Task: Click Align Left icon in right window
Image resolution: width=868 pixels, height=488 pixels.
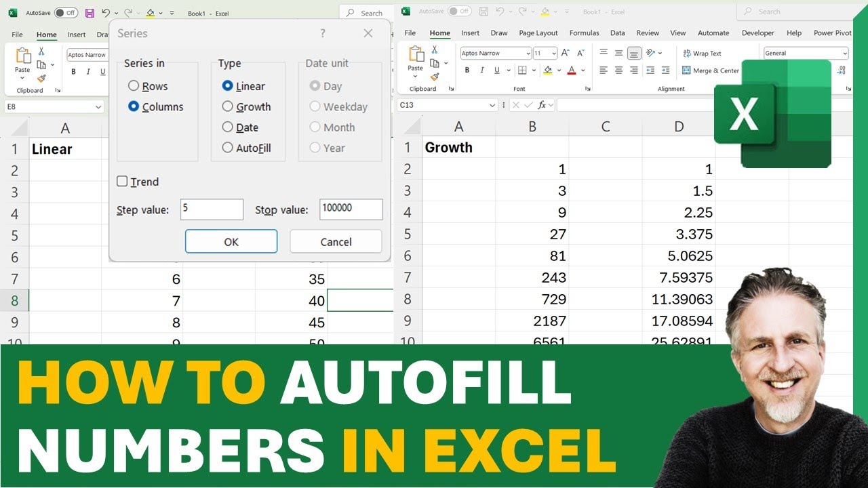Action: click(604, 70)
